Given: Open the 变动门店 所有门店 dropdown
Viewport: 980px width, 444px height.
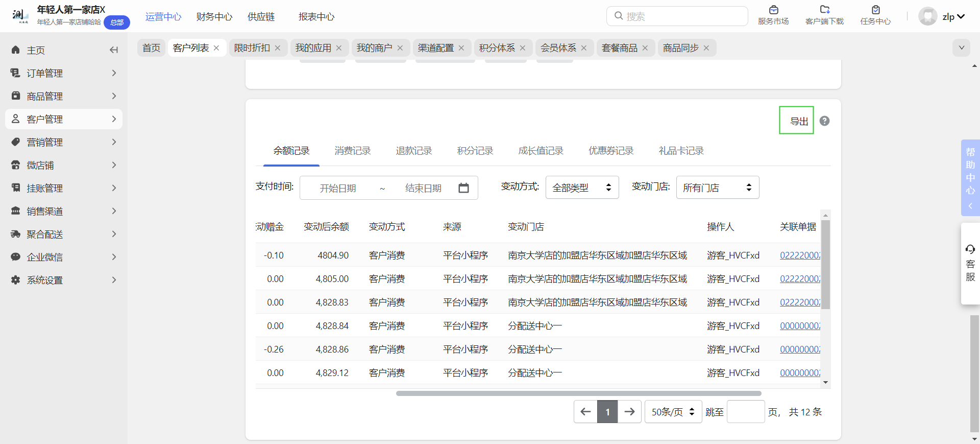Looking at the screenshot, I should (x=717, y=188).
